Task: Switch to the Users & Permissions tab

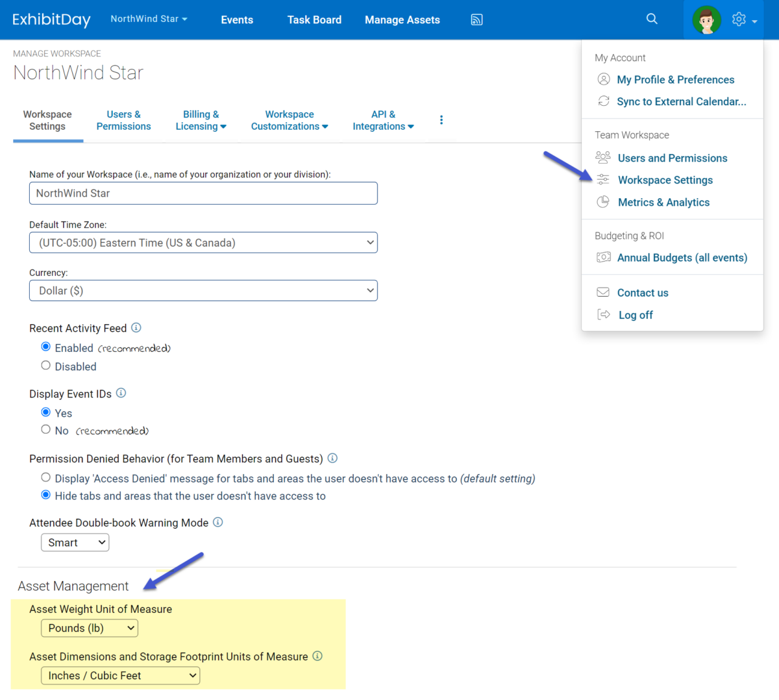Action: click(x=123, y=120)
